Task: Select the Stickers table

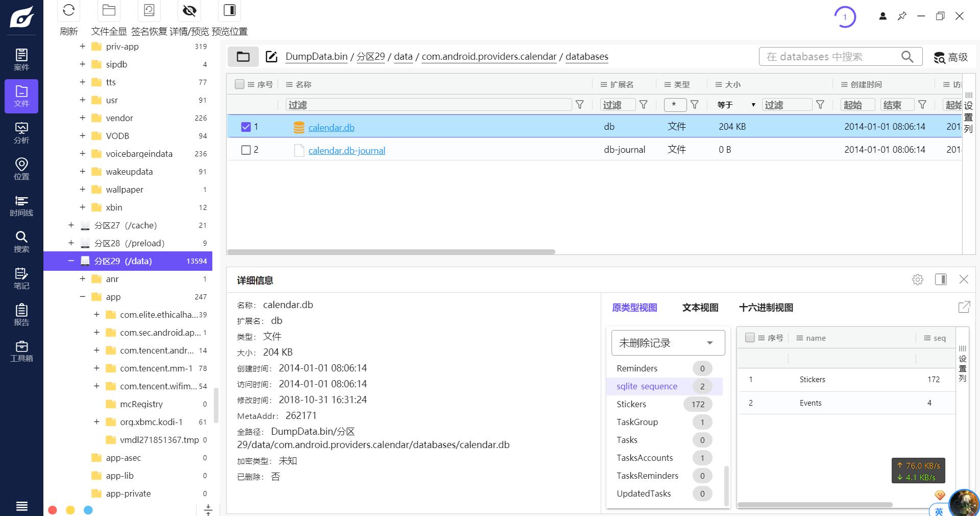Action: coord(665,404)
